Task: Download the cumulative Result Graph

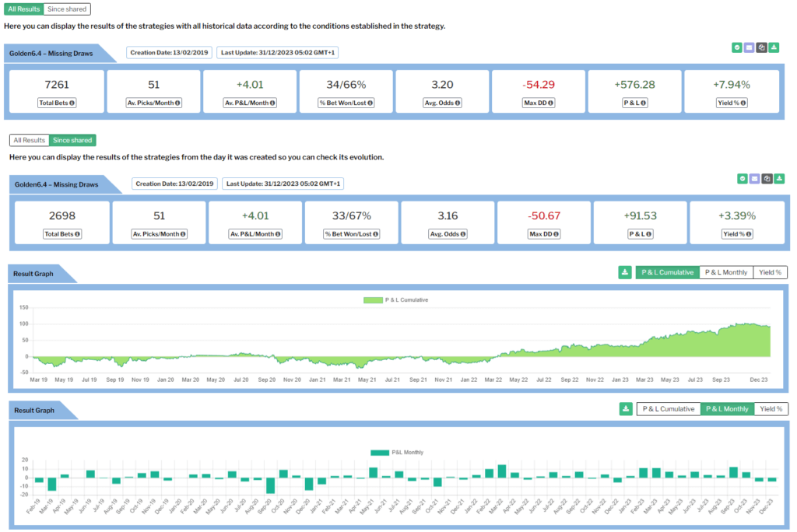Action: pos(624,272)
